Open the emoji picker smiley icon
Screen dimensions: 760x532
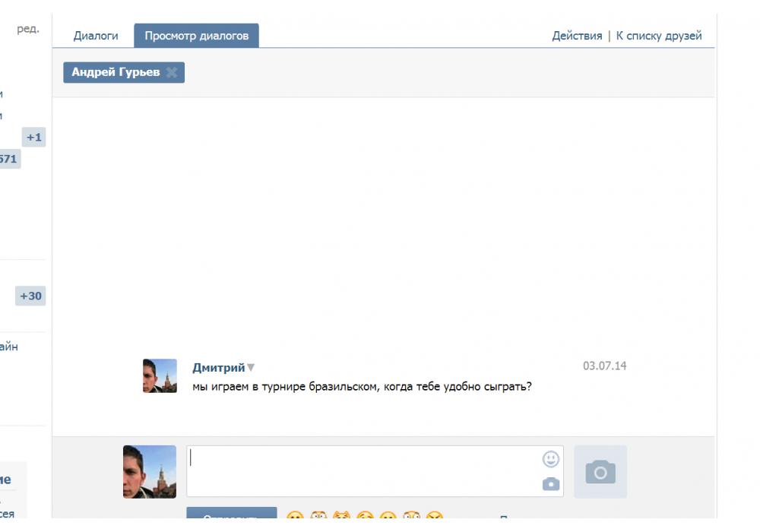[x=551, y=459]
